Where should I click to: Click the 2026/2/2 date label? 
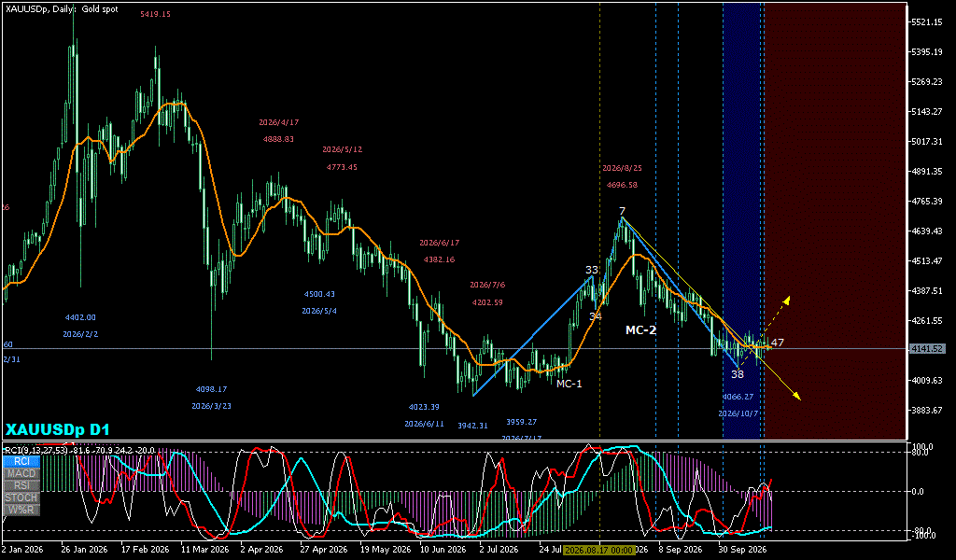[80, 334]
